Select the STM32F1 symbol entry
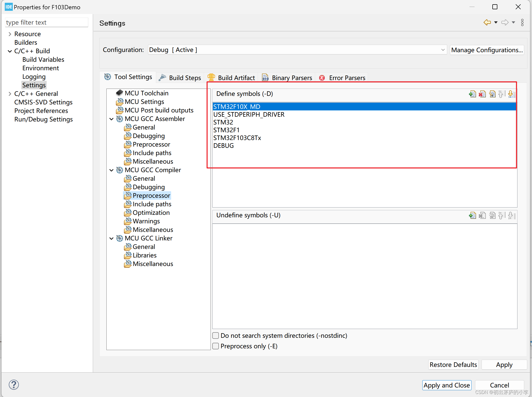Image resolution: width=532 pixels, height=397 pixels. (364, 130)
